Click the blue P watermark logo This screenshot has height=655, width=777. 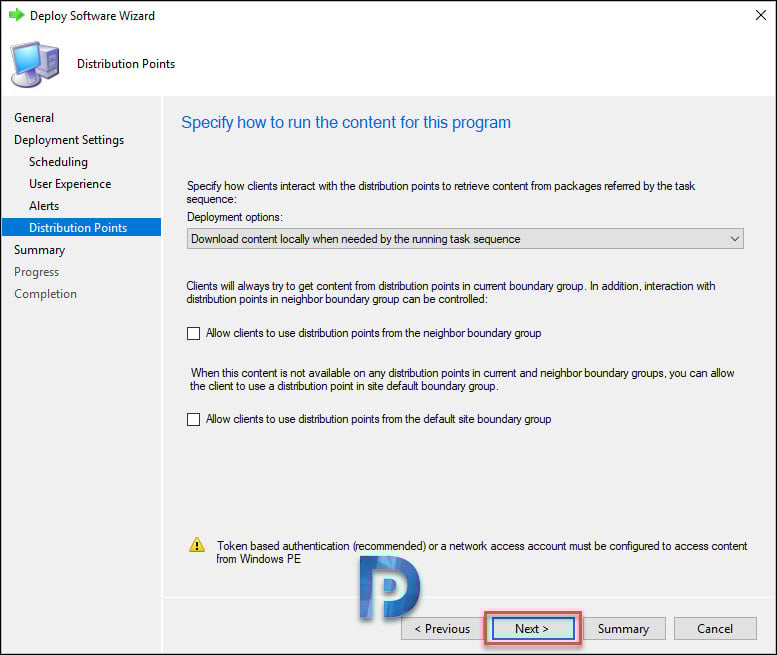(389, 587)
